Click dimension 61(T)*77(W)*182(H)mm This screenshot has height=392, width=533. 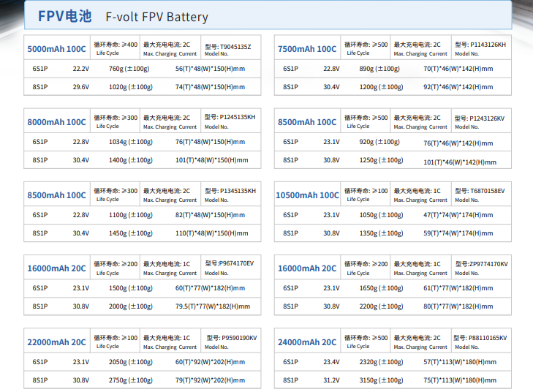[x=458, y=288]
